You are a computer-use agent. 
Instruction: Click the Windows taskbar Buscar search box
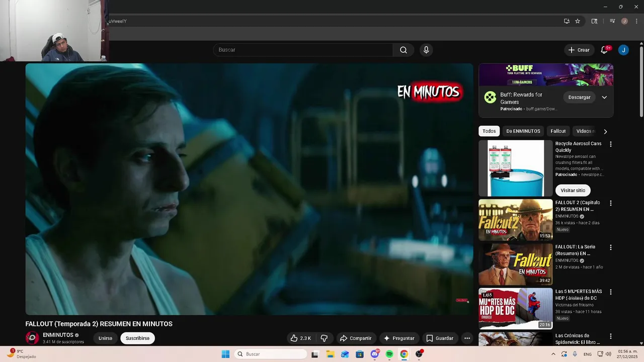(271, 354)
